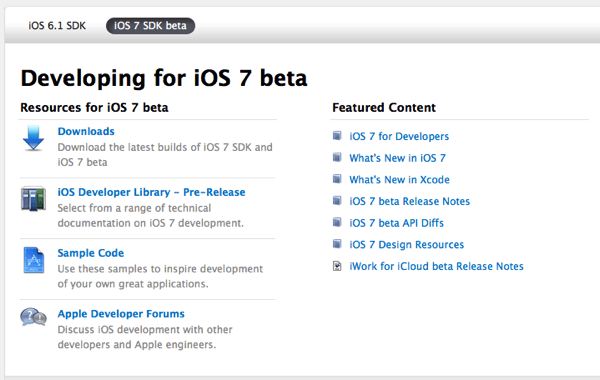Open iOS 7 Design Resources link
Image resolution: width=600 pixels, height=380 pixels.
point(407,245)
